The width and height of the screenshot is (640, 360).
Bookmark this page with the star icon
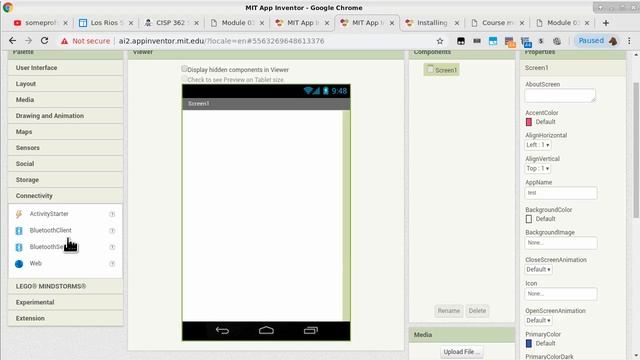(440, 41)
